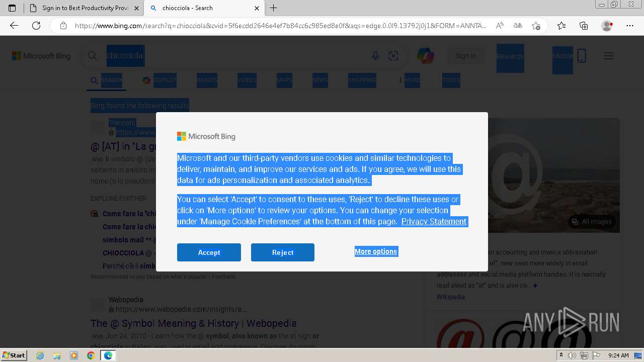Open the taskbar clock 9:24 AM
The width and height of the screenshot is (644, 362).
click(x=618, y=355)
